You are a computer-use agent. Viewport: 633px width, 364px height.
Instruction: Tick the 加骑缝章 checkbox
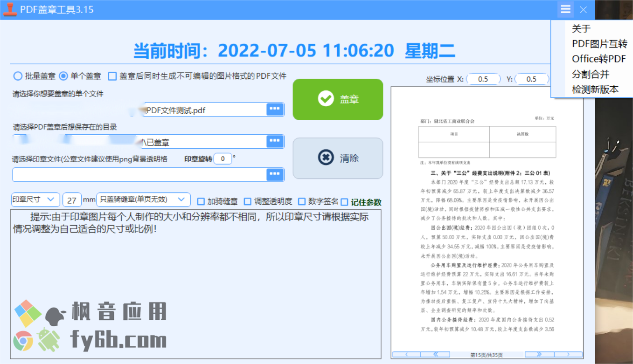click(x=201, y=202)
